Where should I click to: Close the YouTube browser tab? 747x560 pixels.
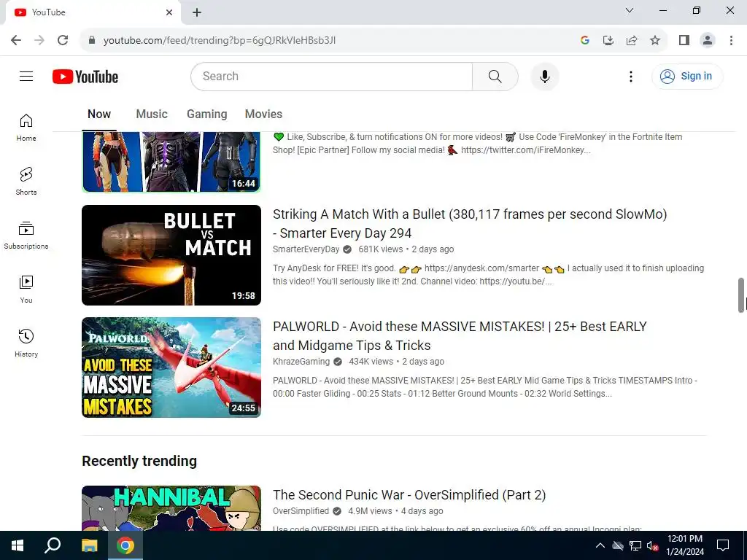tap(169, 12)
